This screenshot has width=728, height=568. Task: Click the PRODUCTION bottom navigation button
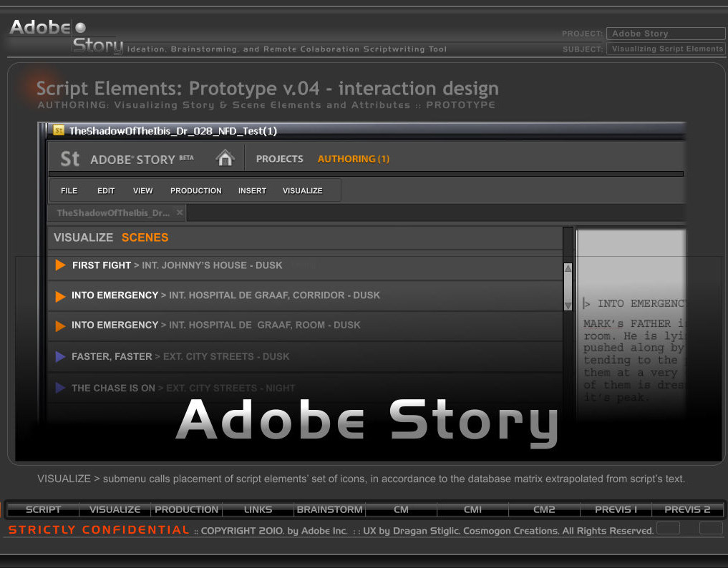point(186,509)
